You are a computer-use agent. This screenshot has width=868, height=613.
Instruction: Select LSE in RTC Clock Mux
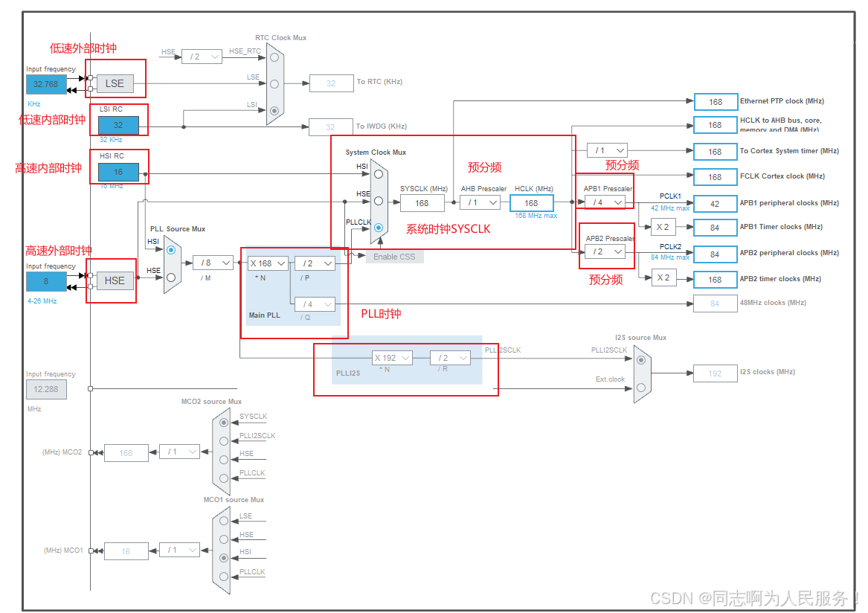(274, 84)
